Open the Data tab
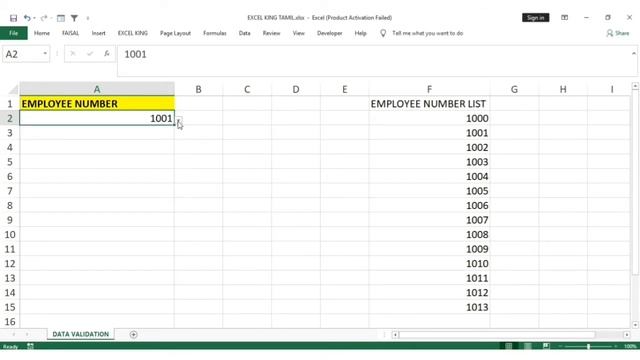Screen dimensions: 640x360 244,33
